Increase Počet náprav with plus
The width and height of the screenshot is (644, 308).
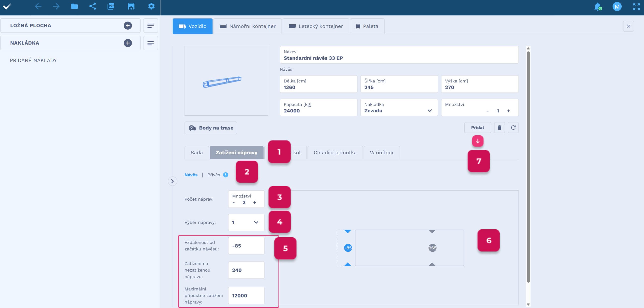pyautogui.click(x=255, y=202)
